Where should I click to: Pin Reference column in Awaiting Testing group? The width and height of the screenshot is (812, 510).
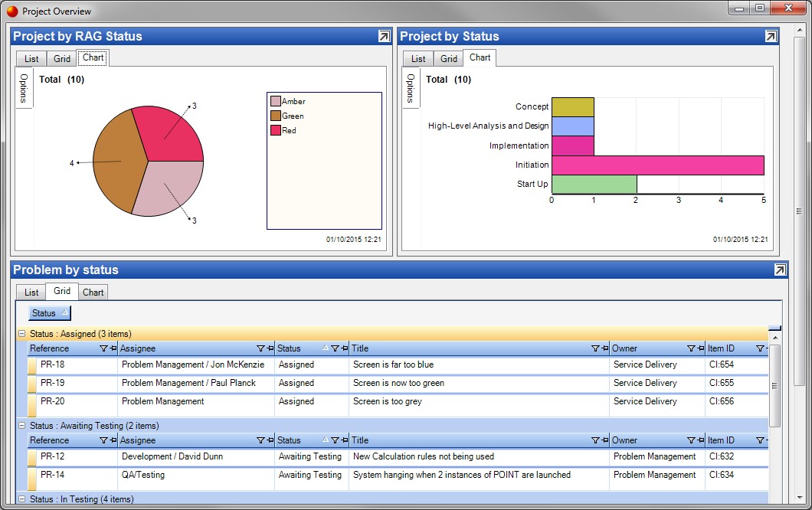click(113, 440)
